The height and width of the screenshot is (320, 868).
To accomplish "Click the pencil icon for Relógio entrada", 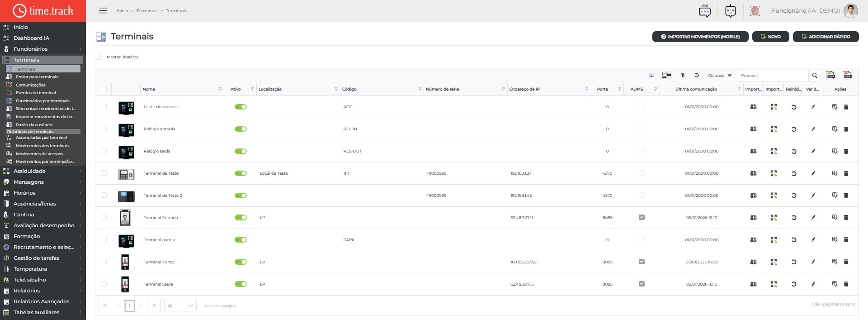I will [x=813, y=129].
